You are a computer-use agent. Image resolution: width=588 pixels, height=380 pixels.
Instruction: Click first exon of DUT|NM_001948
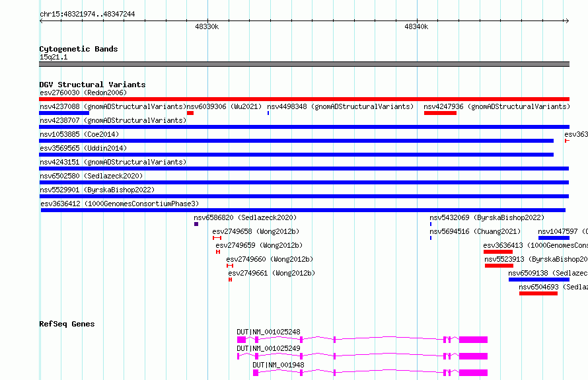coord(256,373)
